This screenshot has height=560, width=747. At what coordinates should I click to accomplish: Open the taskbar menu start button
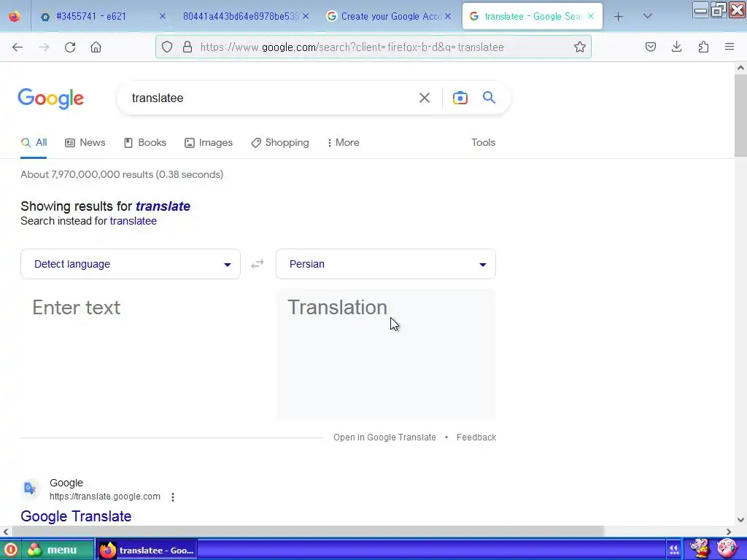coord(57,550)
